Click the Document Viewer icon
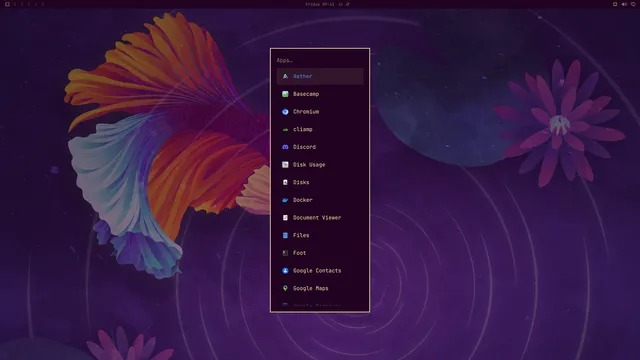Screen dimensions: 640x360 [x=285, y=218]
